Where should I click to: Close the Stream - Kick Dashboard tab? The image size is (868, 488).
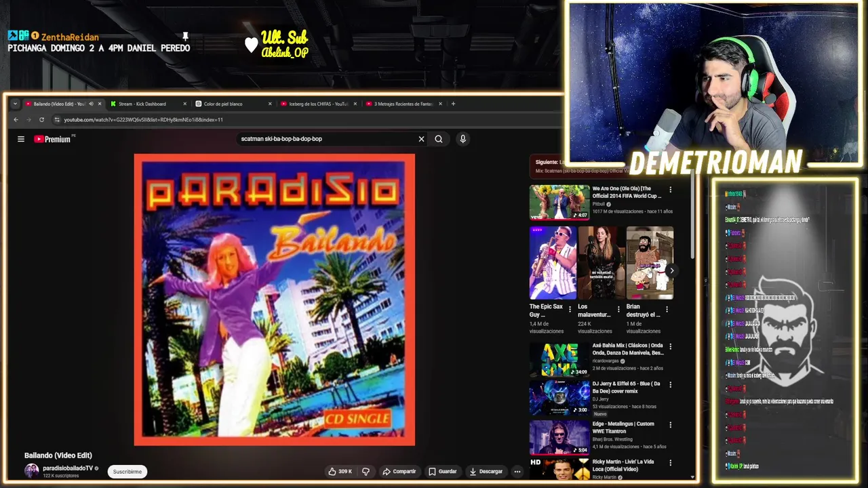click(184, 104)
